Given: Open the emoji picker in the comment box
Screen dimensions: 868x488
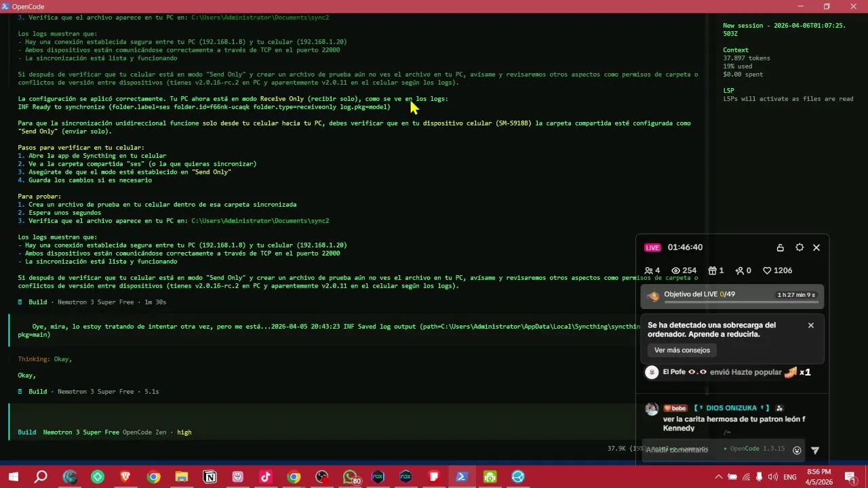Looking at the screenshot, I should point(797,450).
